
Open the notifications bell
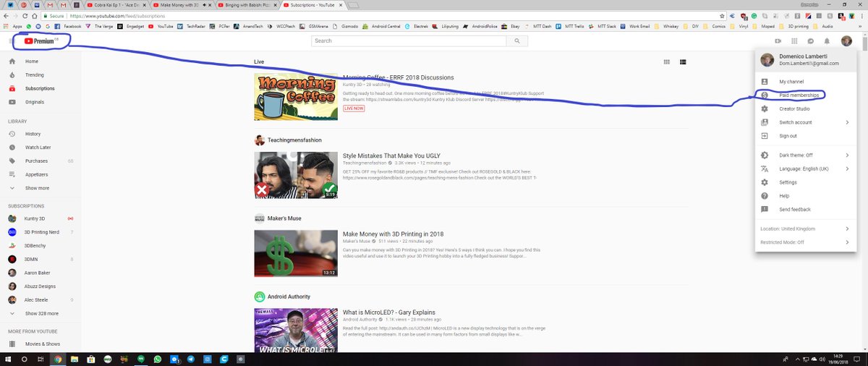pos(826,41)
